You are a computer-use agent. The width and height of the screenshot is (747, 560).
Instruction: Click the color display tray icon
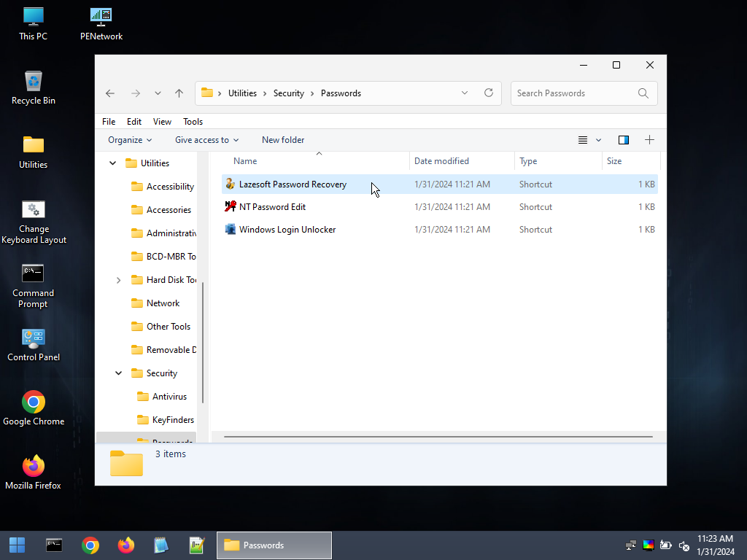tap(649, 545)
